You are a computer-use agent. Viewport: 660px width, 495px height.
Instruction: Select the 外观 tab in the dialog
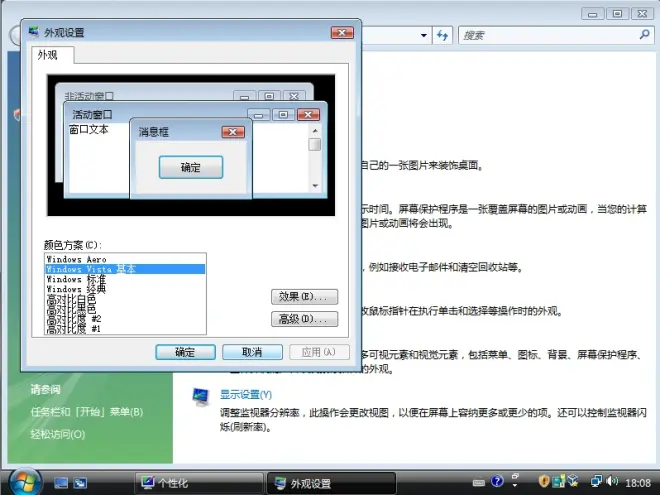click(48, 56)
